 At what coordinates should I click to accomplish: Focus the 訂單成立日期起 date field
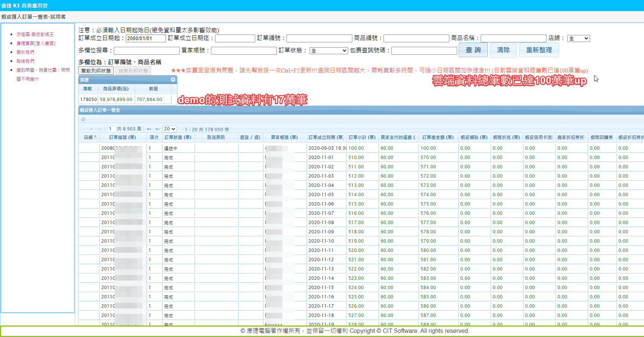point(145,39)
